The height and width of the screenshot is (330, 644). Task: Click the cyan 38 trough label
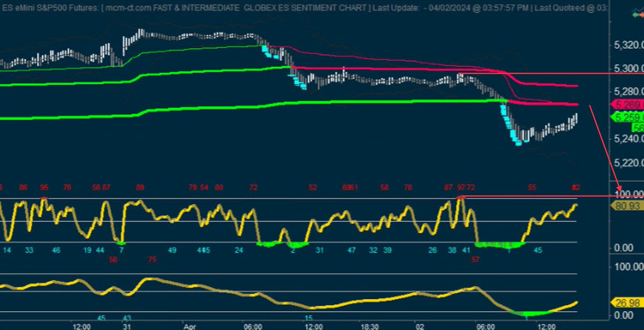[x=452, y=250]
